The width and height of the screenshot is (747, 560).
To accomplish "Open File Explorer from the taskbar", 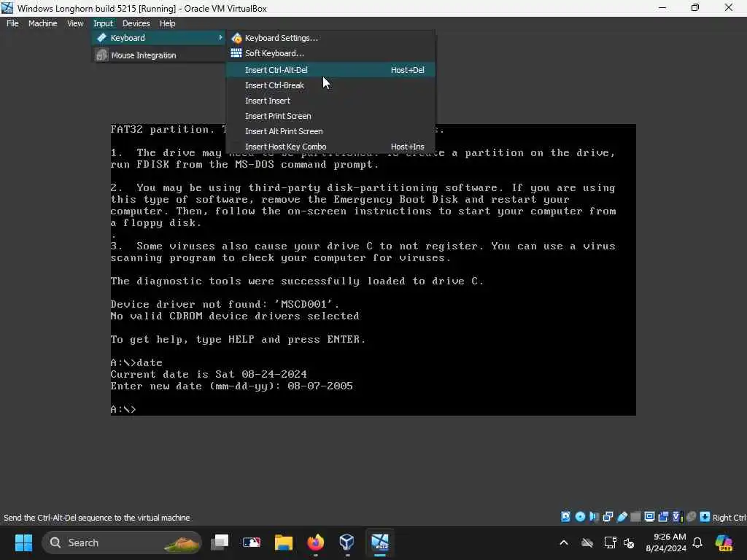I will click(x=284, y=542).
